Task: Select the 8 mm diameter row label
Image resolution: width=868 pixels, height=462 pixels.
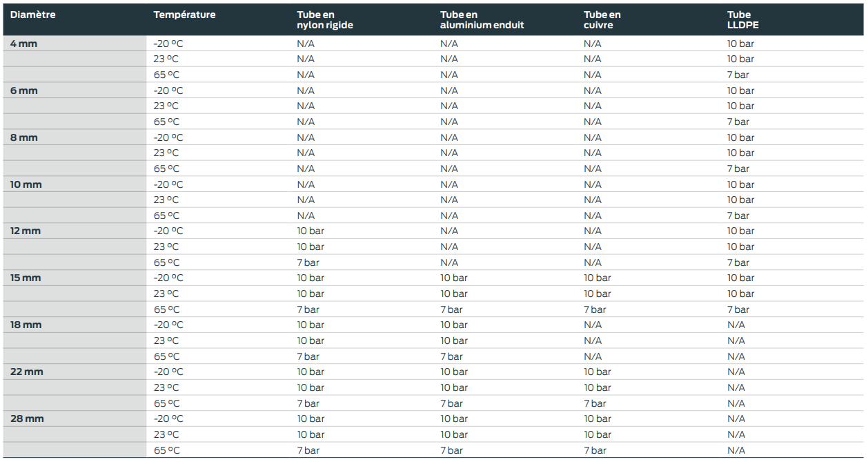Action: pyautogui.click(x=24, y=137)
